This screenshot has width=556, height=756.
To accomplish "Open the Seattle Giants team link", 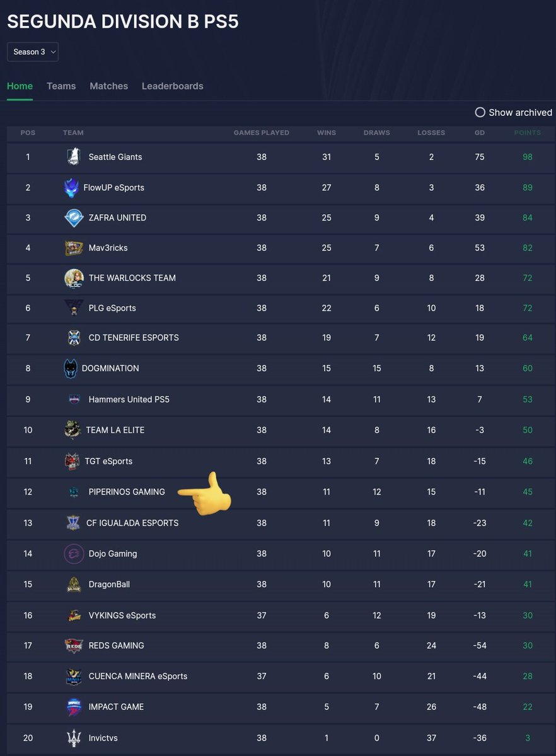I will pyautogui.click(x=115, y=157).
